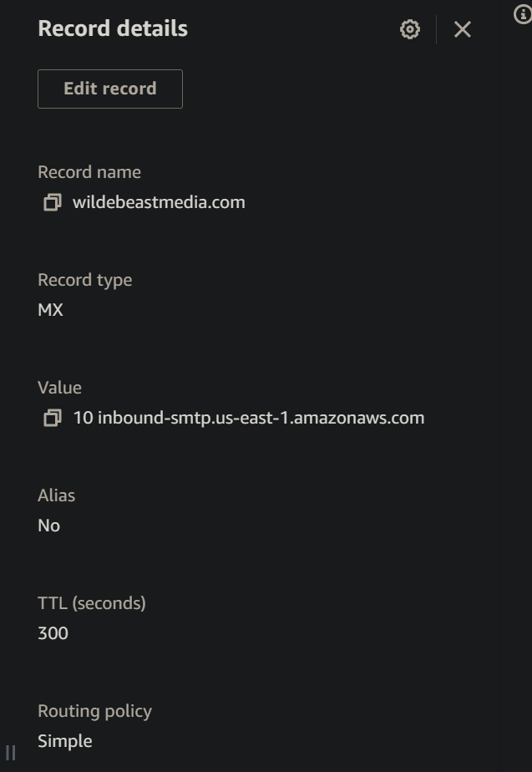This screenshot has height=772, width=532.
Task: Click the Alias value No
Action: point(48,526)
